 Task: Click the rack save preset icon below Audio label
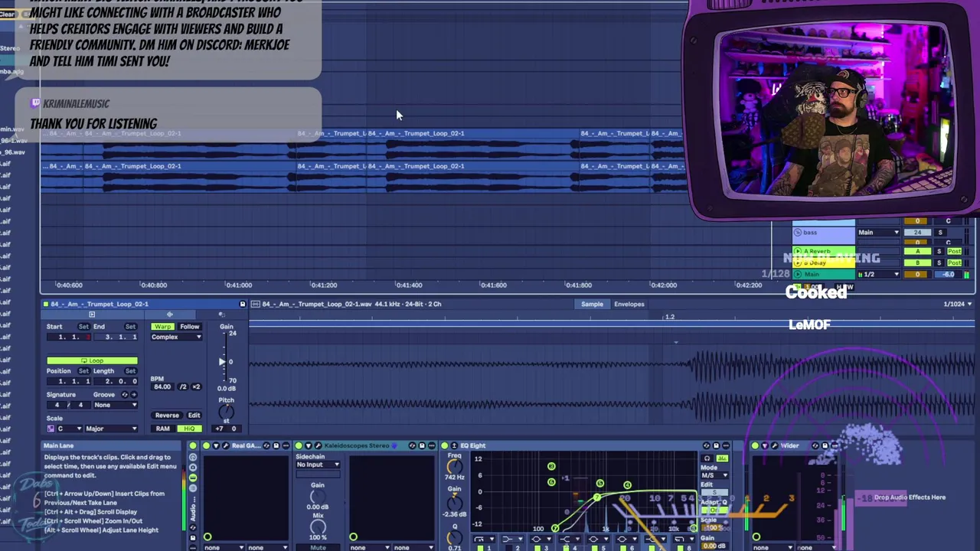coord(193,538)
